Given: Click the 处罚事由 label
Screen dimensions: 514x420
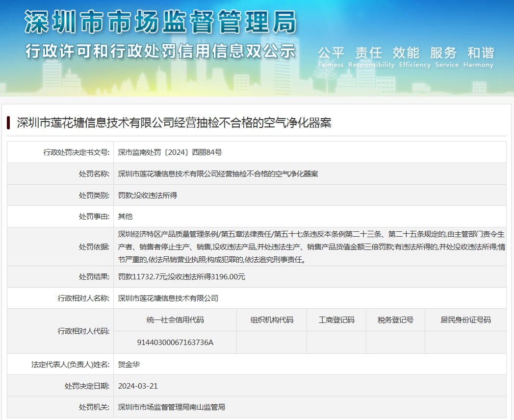Looking at the screenshot, I should tap(94, 217).
